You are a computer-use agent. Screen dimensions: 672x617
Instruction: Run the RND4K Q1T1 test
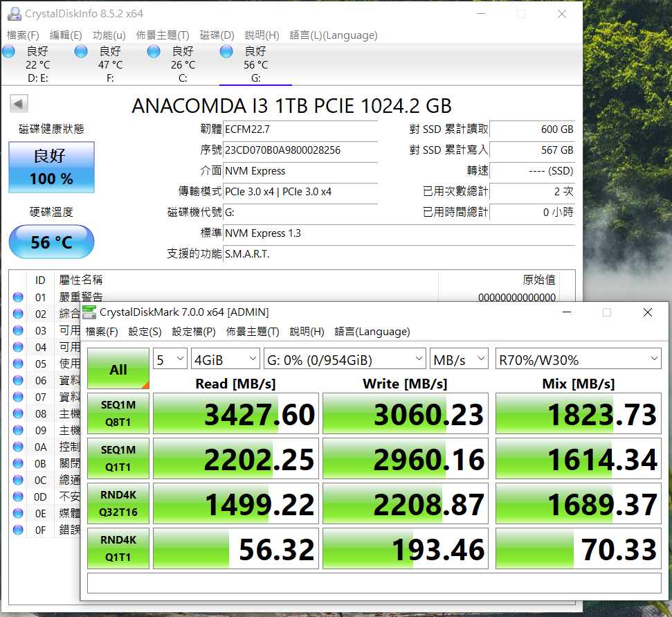[x=118, y=548]
